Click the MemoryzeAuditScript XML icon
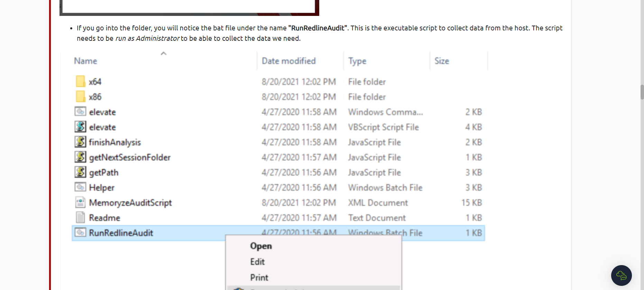 coord(80,202)
